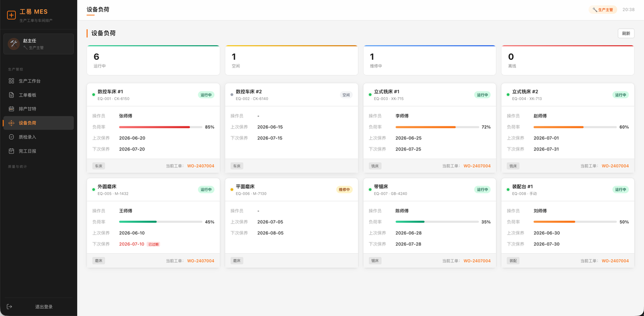Screen dimensions: 644x316
Task: Click 立式铣床 #1 load bar at 72%
Action: pos(437,127)
